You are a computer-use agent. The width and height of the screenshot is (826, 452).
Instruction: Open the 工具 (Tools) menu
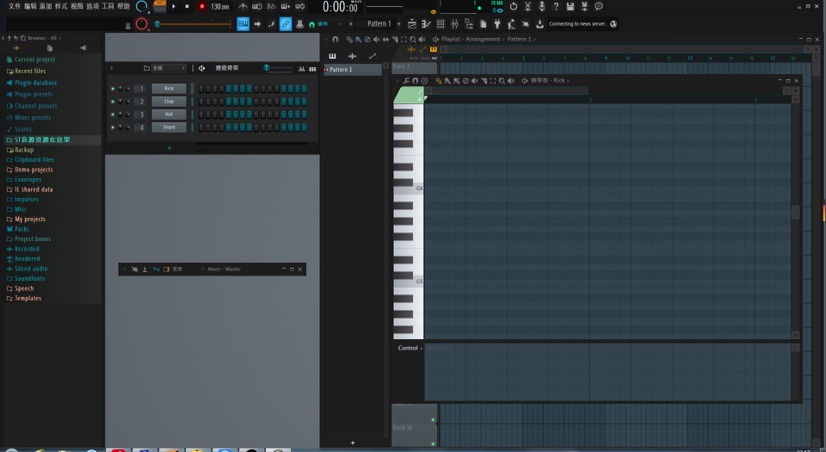108,6
